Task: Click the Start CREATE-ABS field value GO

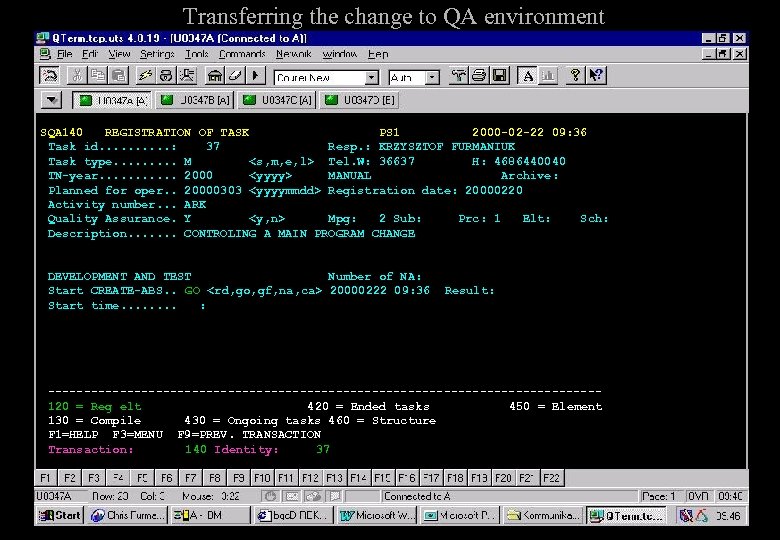Action: pyautogui.click(x=192, y=291)
